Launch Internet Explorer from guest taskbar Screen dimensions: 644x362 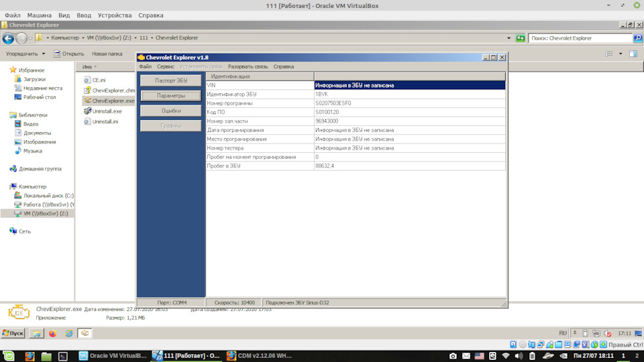pos(68,333)
